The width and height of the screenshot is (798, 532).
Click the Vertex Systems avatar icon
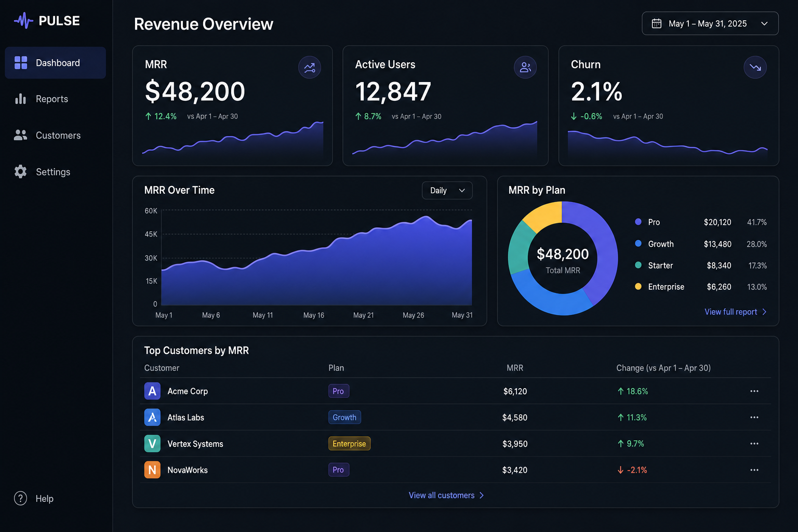tap(152, 444)
